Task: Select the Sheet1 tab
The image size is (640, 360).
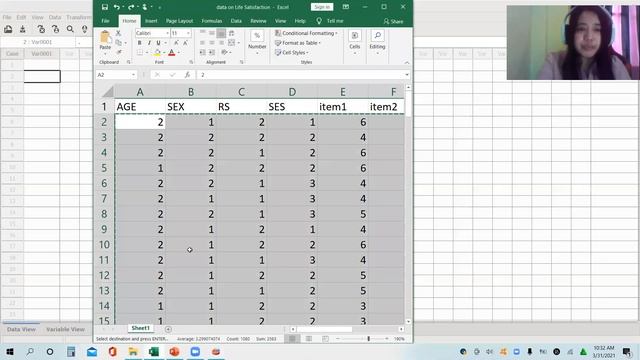Action: (140, 328)
